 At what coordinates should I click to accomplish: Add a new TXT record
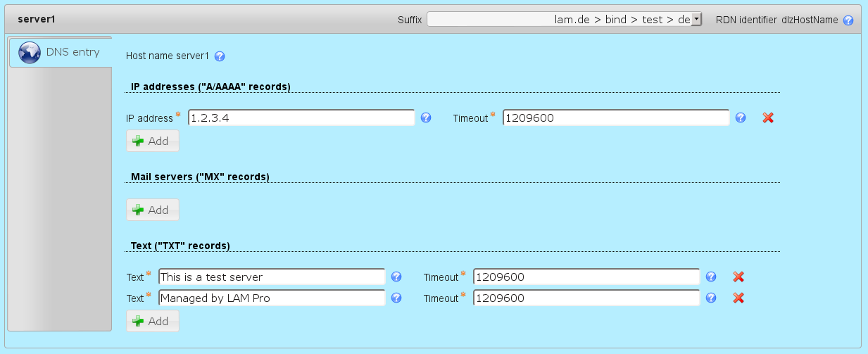tap(152, 321)
